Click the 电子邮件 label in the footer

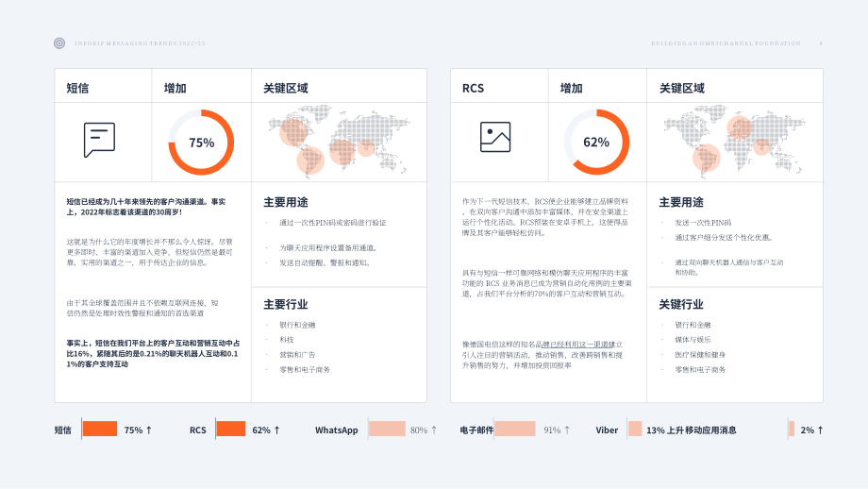pos(476,430)
